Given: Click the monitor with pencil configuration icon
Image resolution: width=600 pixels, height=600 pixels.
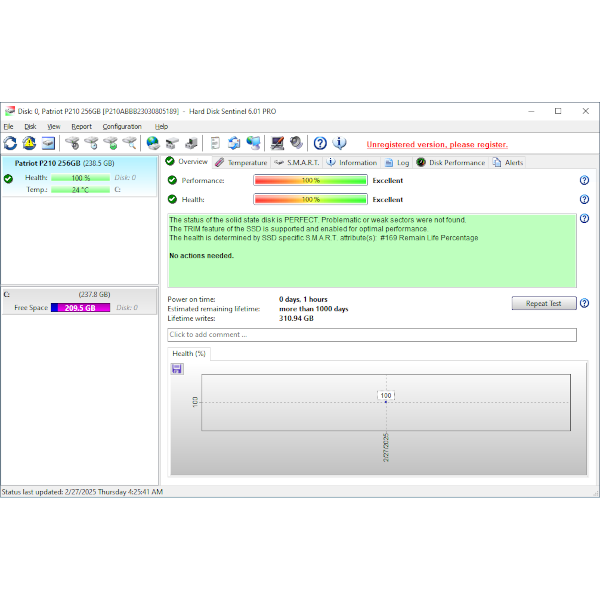Looking at the screenshot, I should point(277,143).
